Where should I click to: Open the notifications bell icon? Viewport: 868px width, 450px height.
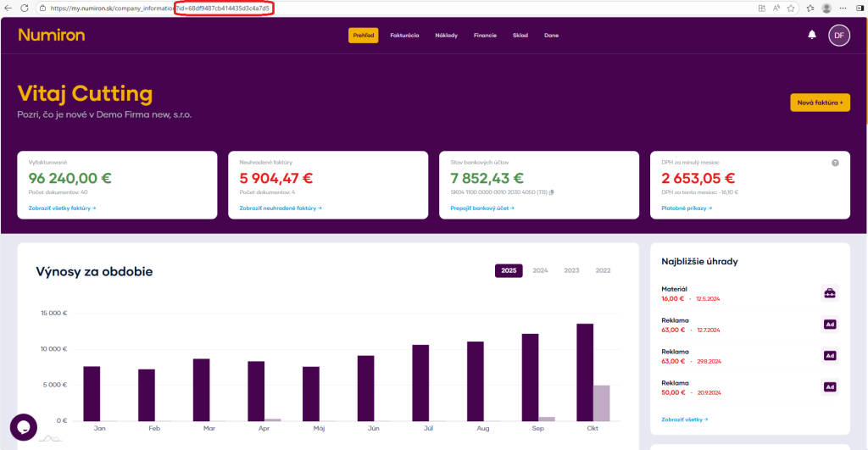click(x=812, y=35)
